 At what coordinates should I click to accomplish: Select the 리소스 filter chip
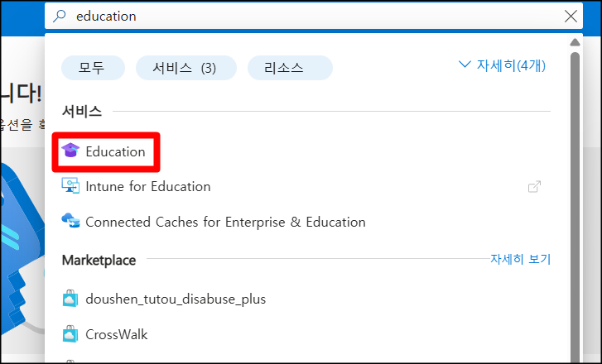coord(290,68)
